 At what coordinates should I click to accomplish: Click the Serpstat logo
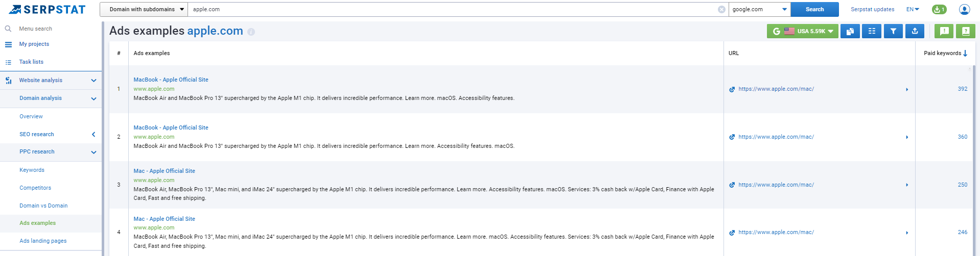48,9
